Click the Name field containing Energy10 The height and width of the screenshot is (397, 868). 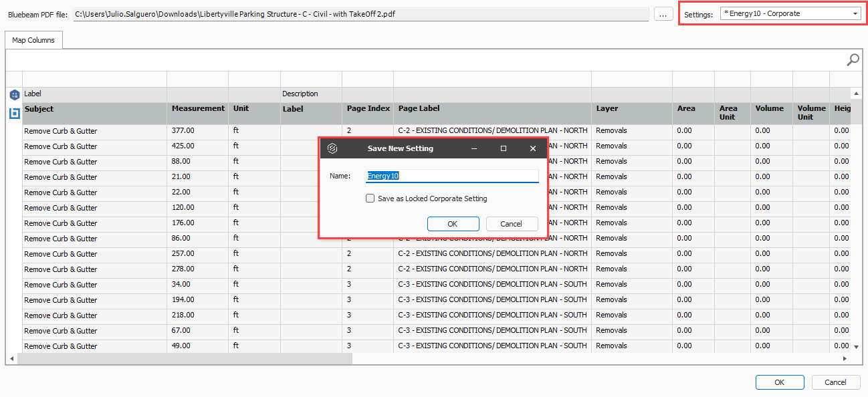pos(452,176)
